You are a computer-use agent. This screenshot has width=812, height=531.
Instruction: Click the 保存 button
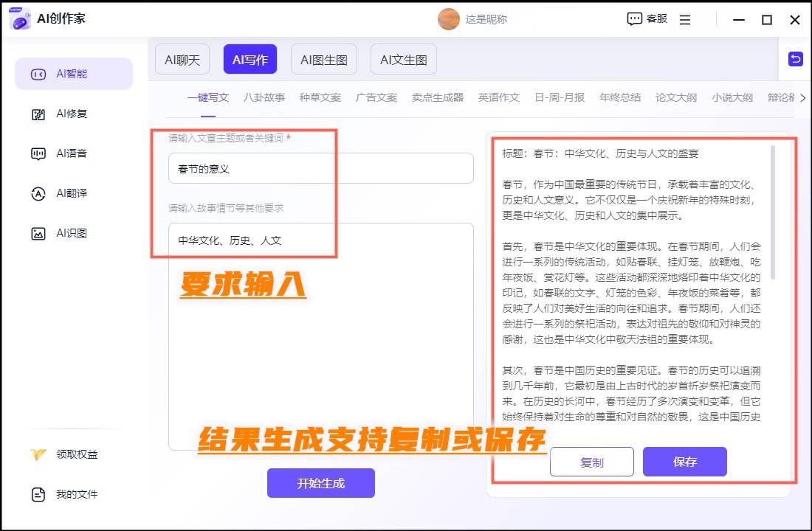(684, 462)
